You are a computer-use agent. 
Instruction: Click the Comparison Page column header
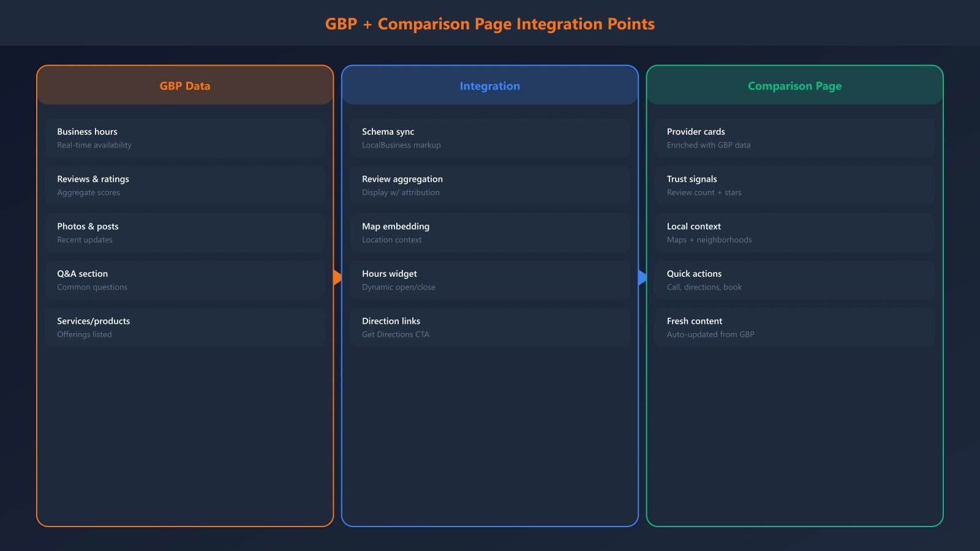pyautogui.click(x=794, y=86)
